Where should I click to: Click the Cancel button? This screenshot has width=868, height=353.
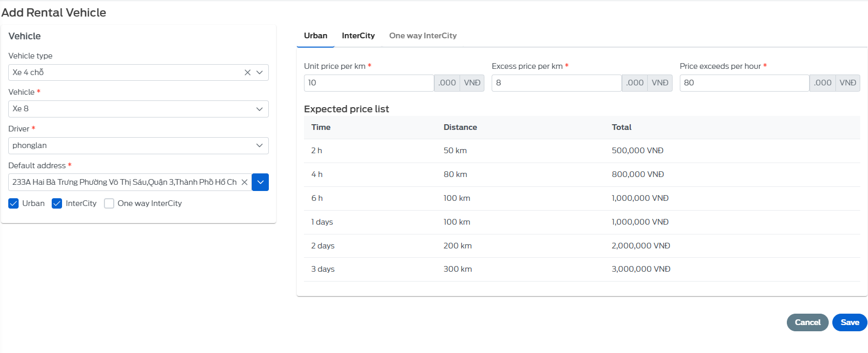point(807,322)
